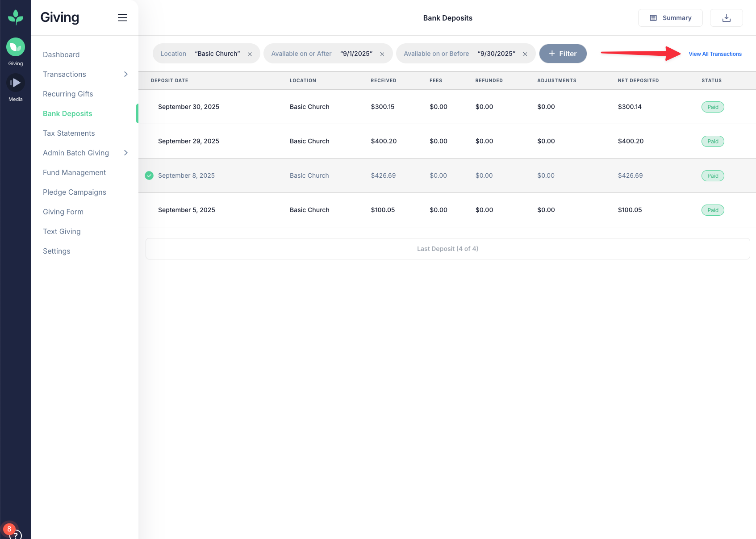Select Recurring Gifts from the sidebar
The width and height of the screenshot is (756, 539).
tap(68, 94)
